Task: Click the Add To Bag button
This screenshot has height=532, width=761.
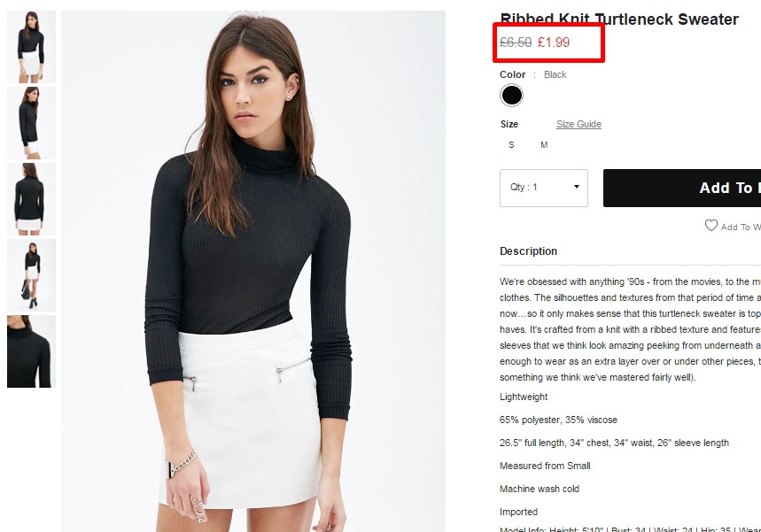Action: [x=682, y=189]
